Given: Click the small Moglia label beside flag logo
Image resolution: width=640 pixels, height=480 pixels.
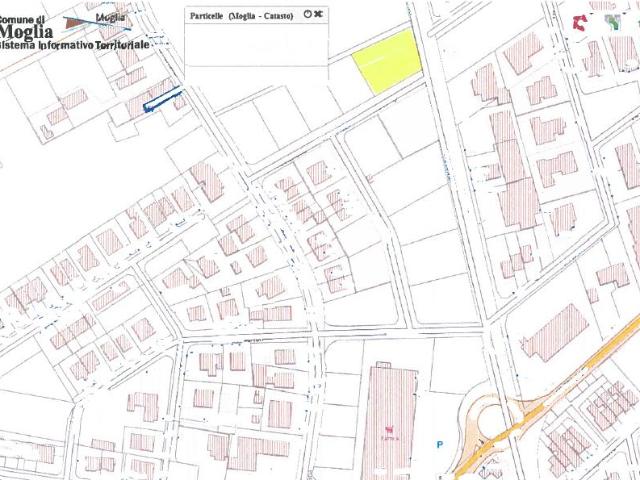Looking at the screenshot, I should (110, 18).
